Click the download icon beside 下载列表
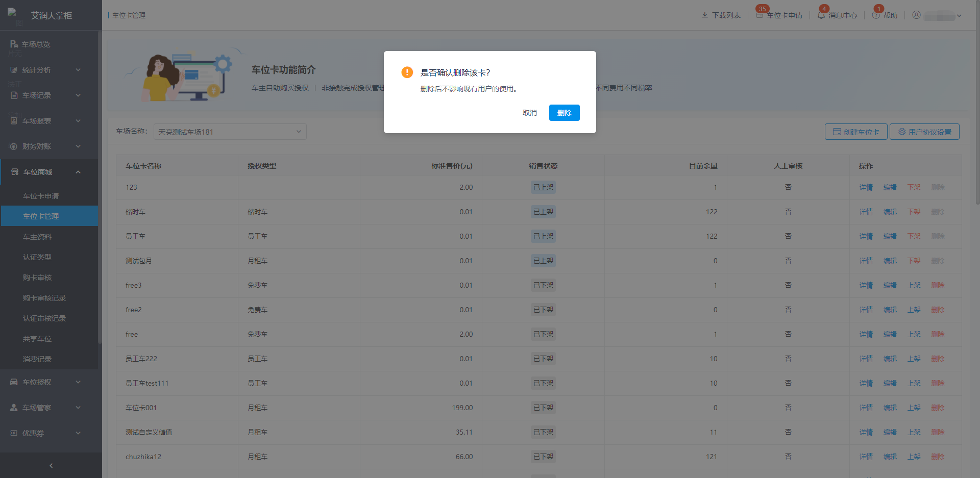980x478 pixels. pos(705,15)
